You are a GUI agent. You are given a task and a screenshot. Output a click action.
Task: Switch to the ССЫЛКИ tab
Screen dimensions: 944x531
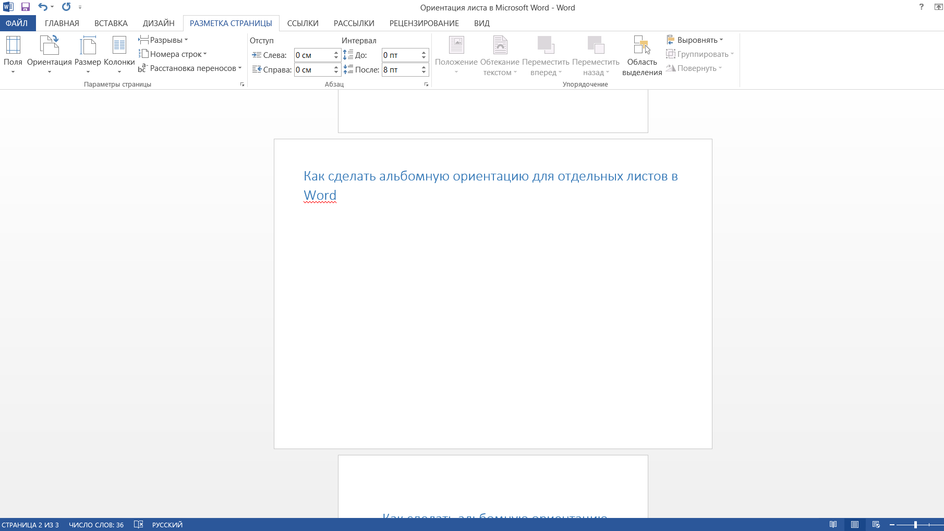point(302,23)
